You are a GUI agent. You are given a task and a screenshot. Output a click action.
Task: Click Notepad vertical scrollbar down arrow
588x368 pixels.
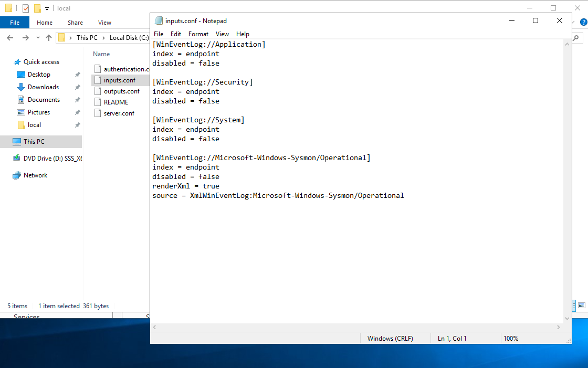[567, 319]
